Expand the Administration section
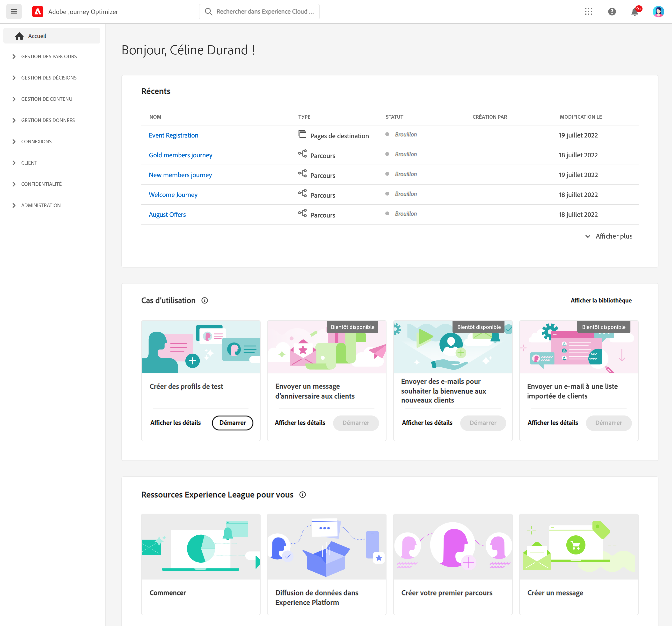This screenshot has height=626, width=672. pos(41,205)
